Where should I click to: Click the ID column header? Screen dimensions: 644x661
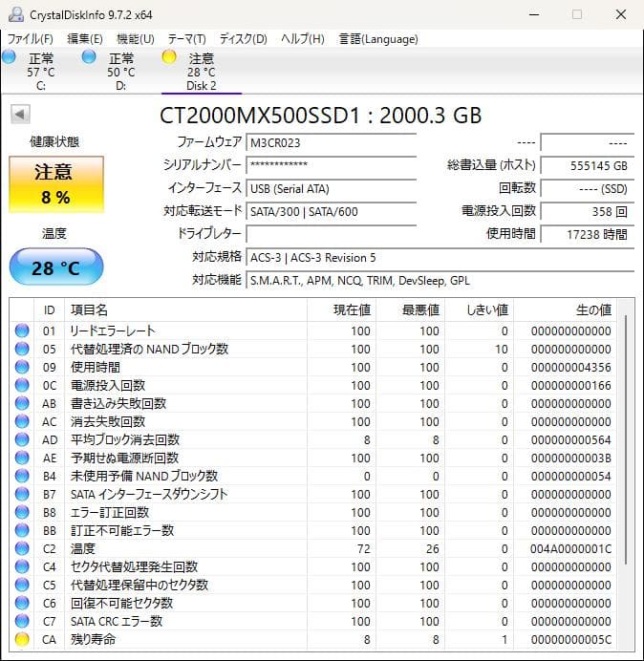pyautogui.click(x=49, y=310)
